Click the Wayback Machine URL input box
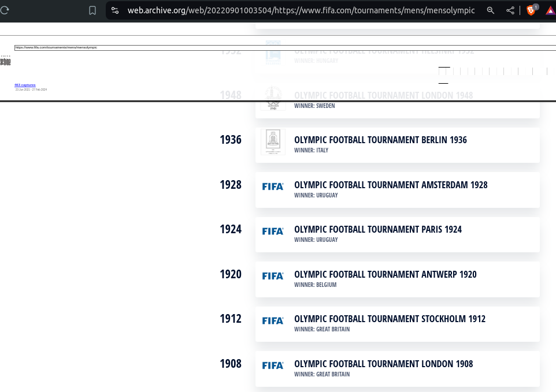This screenshot has width=556, height=392. (285, 48)
